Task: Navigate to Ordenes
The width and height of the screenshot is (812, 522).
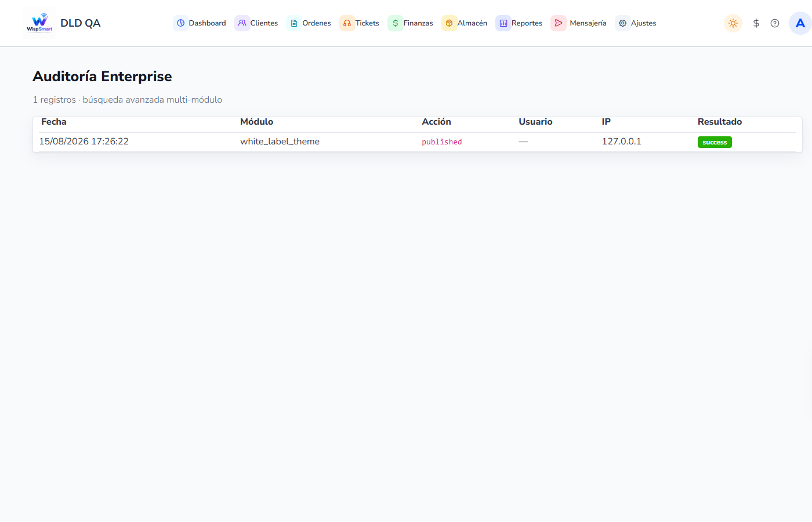Action: point(317,23)
